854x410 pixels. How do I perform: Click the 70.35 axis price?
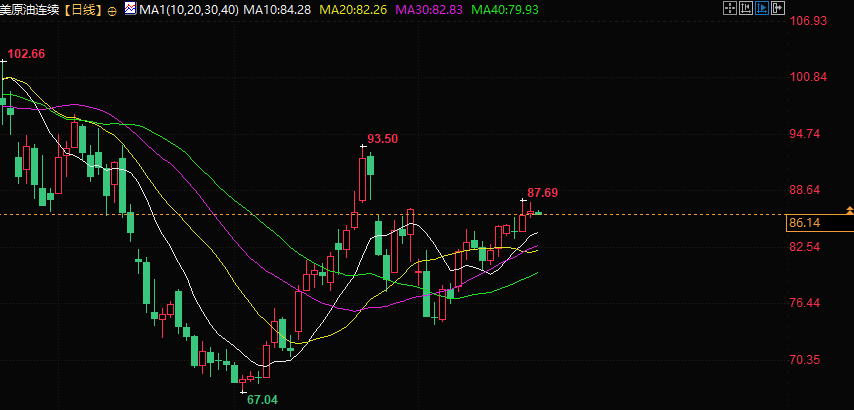pyautogui.click(x=804, y=359)
